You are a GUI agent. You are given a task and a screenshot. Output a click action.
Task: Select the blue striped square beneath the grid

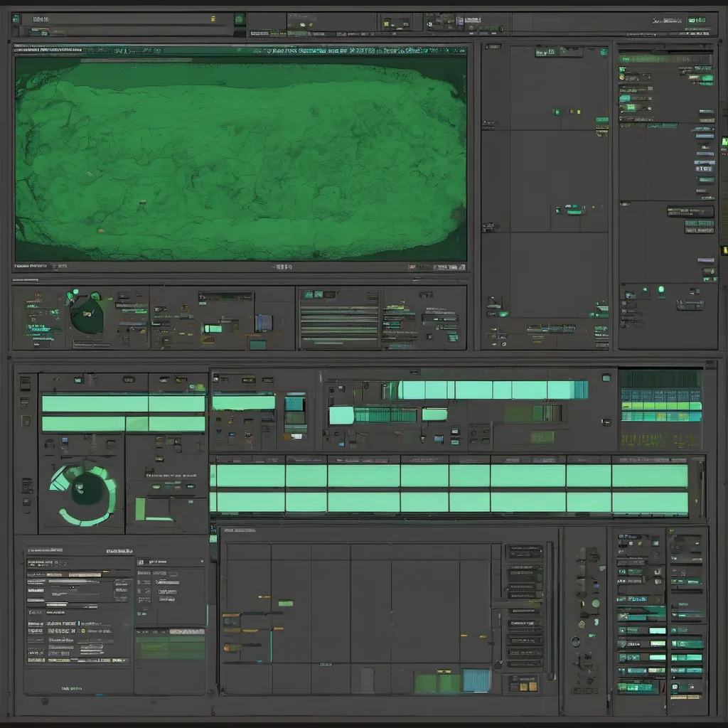[x=476, y=680]
